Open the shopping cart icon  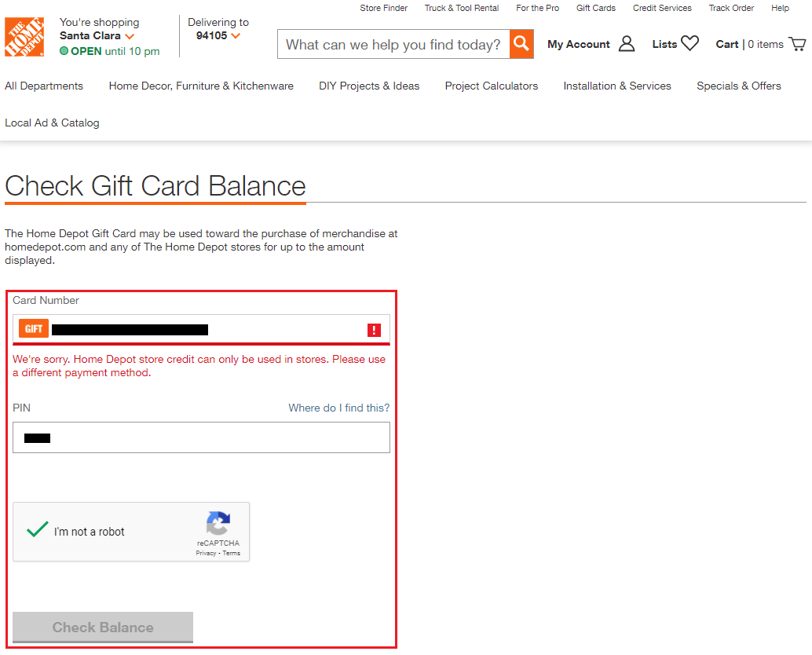pyautogui.click(x=797, y=44)
